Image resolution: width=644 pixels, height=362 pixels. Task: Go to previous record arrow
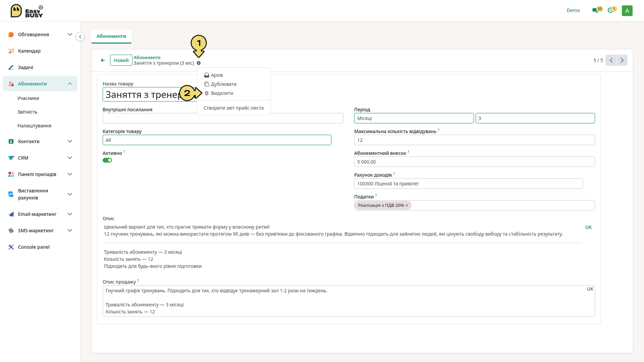[611, 60]
